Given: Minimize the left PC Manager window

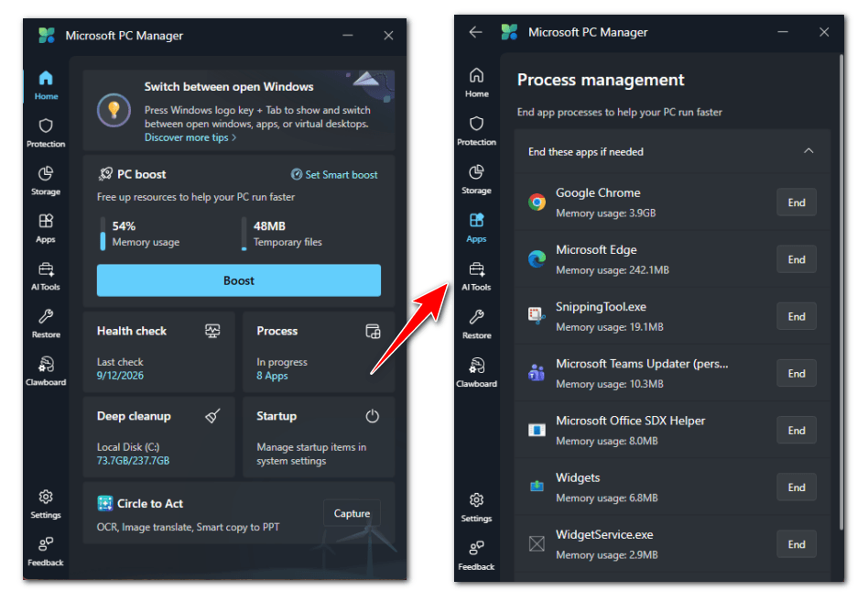Looking at the screenshot, I should [x=348, y=36].
